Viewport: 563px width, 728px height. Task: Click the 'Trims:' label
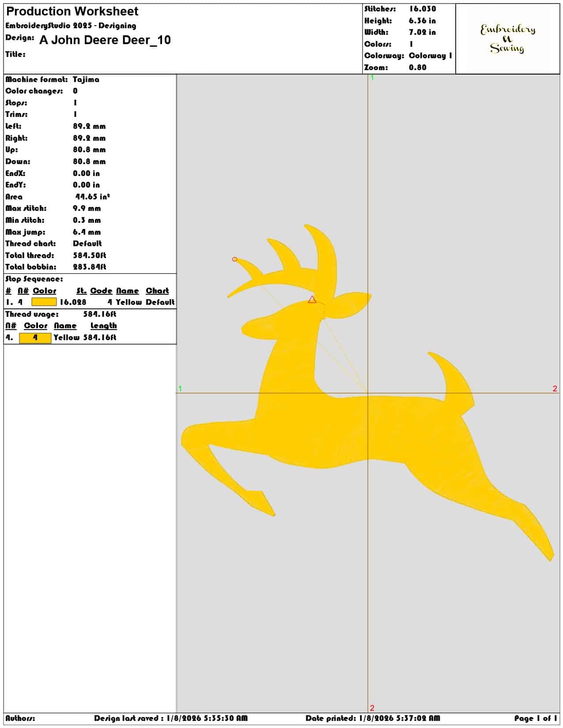[x=16, y=114]
